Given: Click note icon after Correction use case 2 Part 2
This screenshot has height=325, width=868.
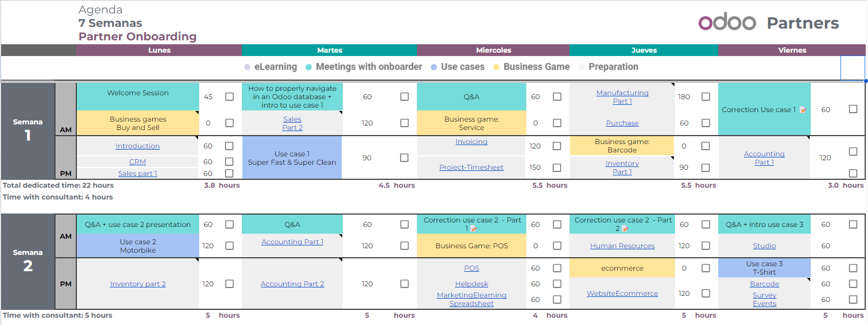Looking at the screenshot, I should tap(624, 229).
